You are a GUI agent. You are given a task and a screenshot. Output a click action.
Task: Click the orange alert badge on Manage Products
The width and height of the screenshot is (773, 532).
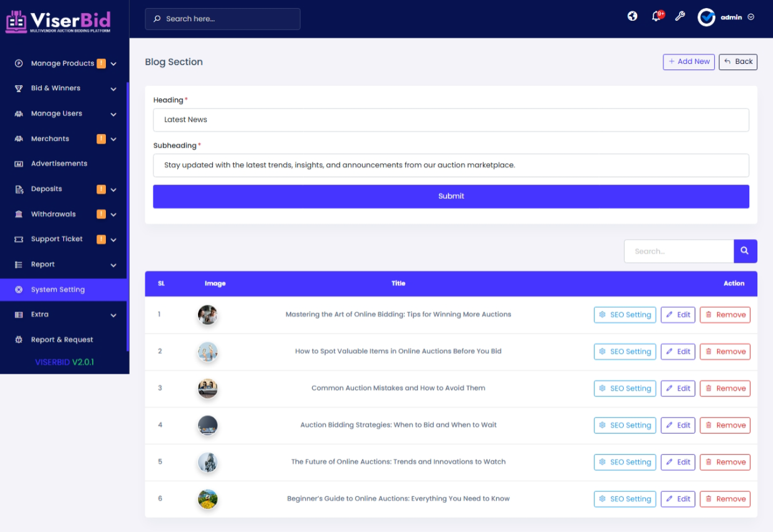click(101, 63)
